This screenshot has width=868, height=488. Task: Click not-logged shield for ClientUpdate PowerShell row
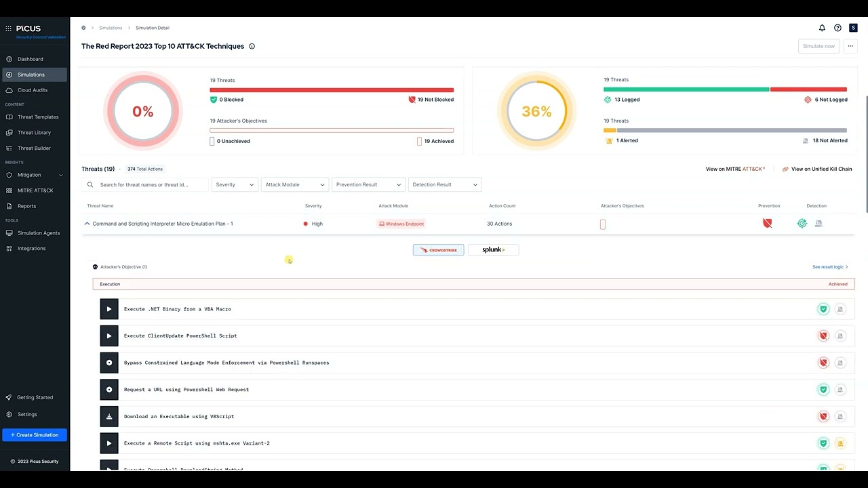click(x=823, y=335)
